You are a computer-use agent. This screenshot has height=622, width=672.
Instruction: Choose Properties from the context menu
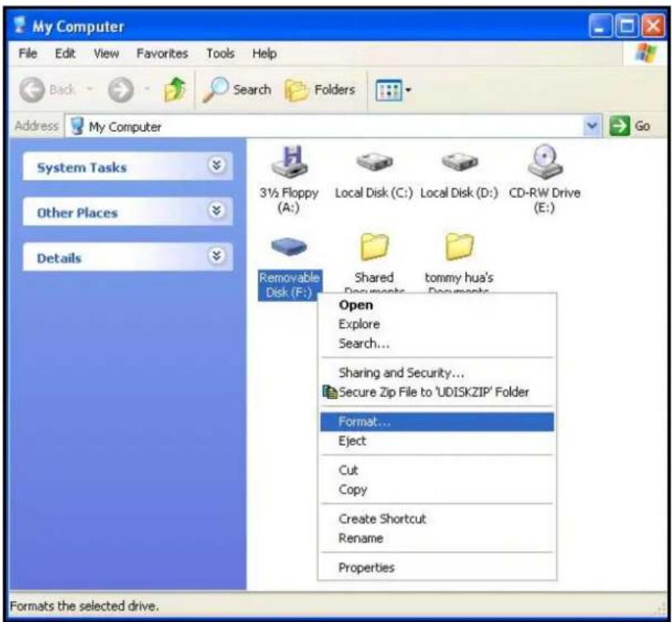[437, 567]
